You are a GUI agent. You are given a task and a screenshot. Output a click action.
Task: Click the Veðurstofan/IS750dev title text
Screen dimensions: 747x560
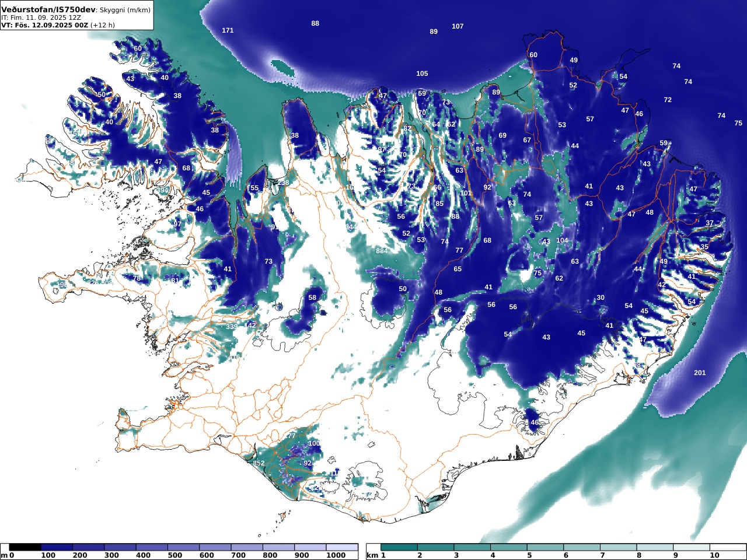point(48,10)
